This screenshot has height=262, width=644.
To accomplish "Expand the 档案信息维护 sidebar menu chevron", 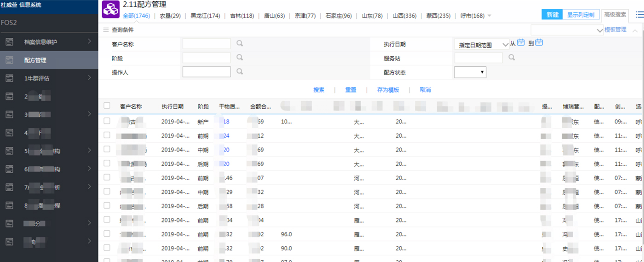I will click(90, 42).
